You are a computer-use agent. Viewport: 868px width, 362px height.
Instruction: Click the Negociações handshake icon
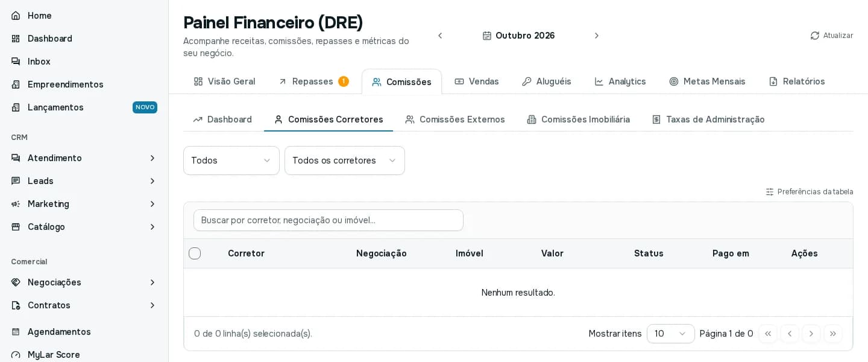(16, 282)
